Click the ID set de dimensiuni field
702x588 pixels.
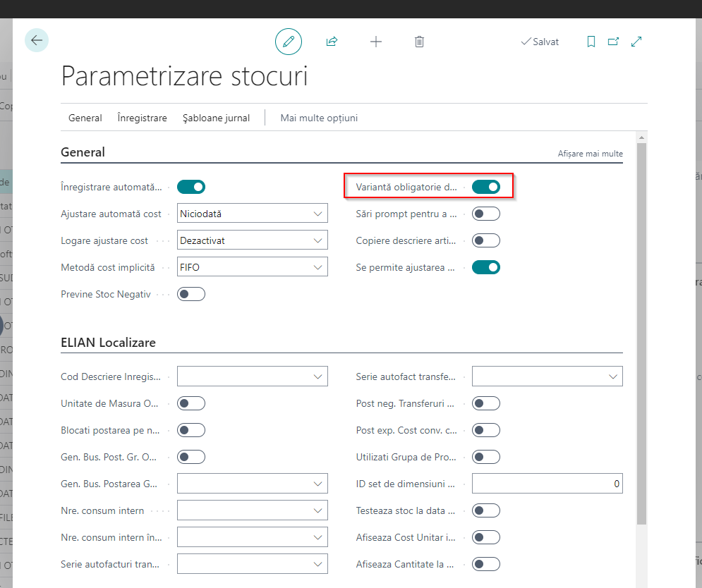(x=547, y=484)
